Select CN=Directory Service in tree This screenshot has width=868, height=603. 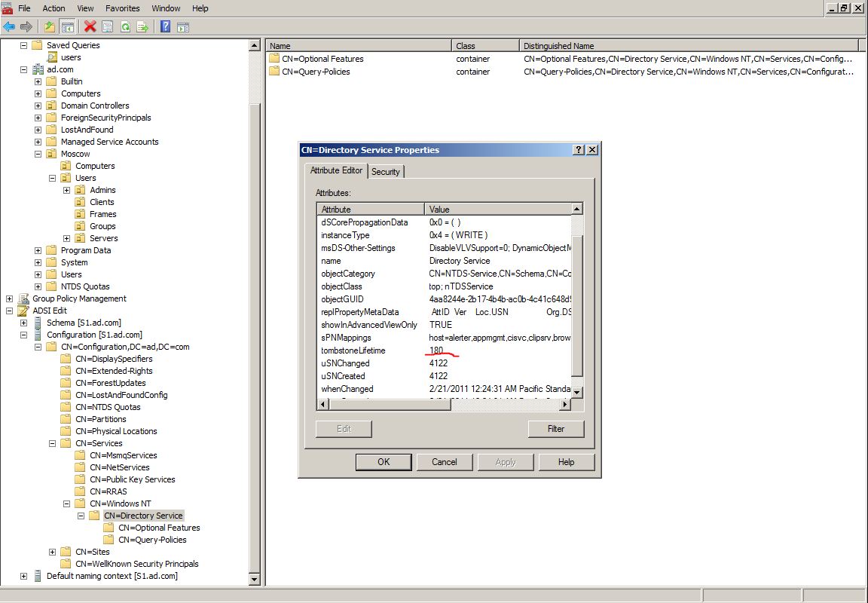(x=143, y=516)
